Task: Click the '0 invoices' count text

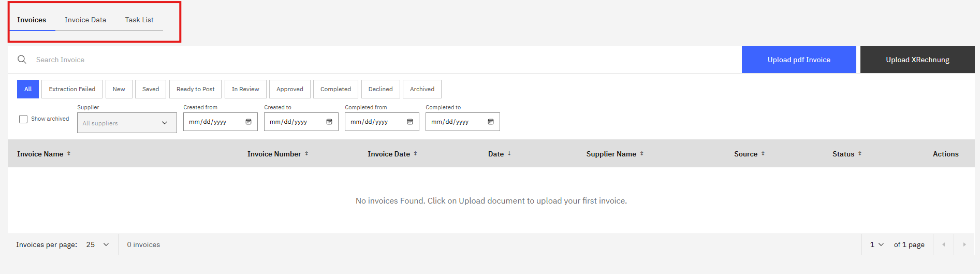Action: coord(143,244)
